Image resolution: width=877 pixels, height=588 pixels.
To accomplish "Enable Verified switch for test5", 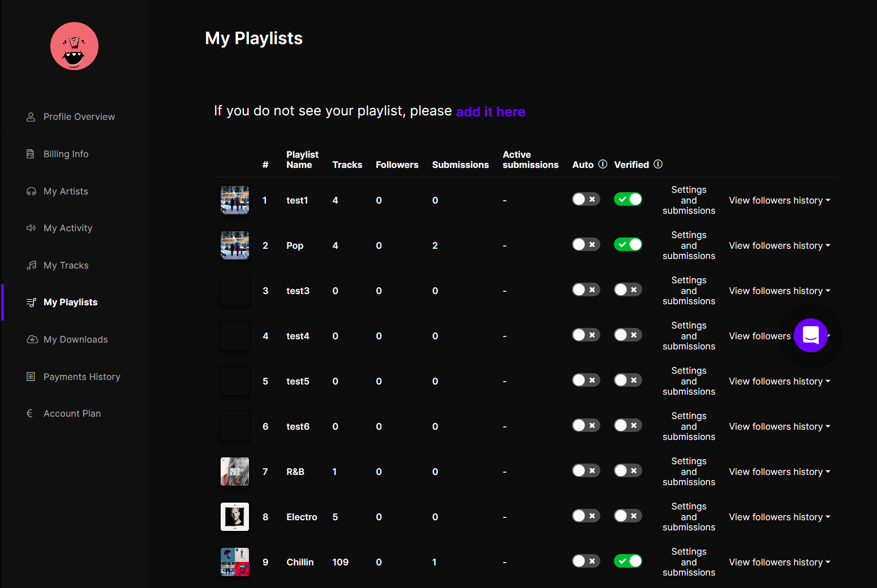I will click(x=628, y=380).
